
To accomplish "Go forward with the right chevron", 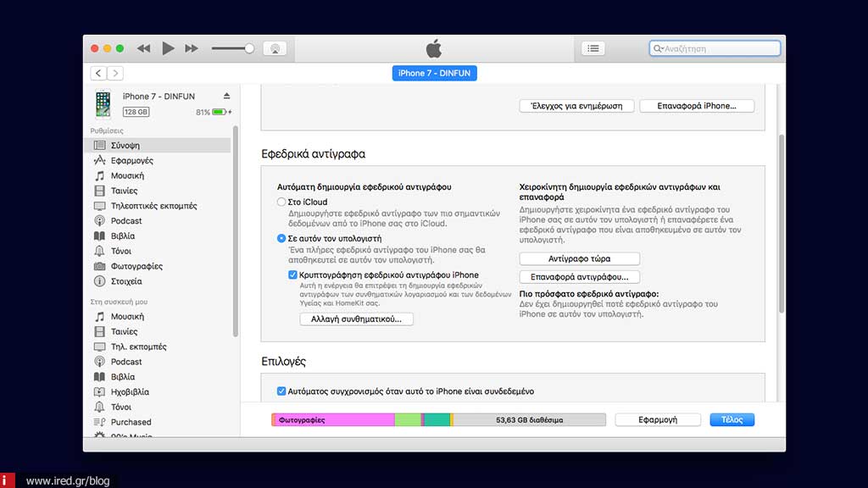I will click(x=115, y=73).
